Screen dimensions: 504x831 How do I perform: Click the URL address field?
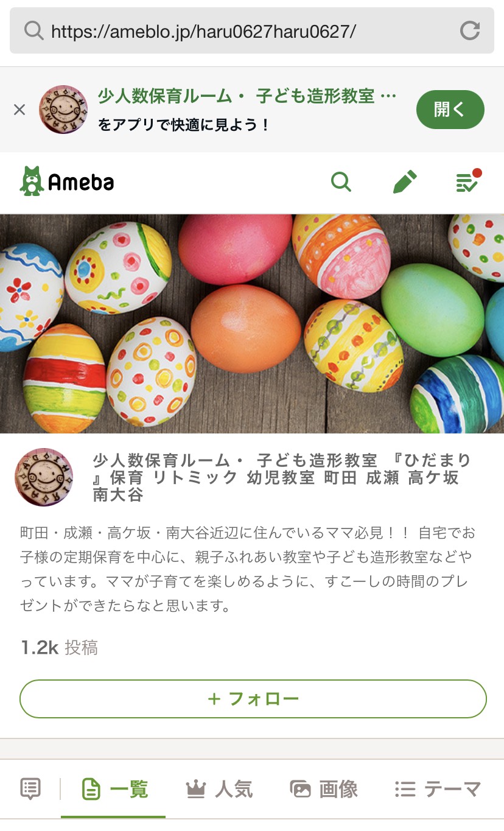pyautogui.click(x=252, y=30)
